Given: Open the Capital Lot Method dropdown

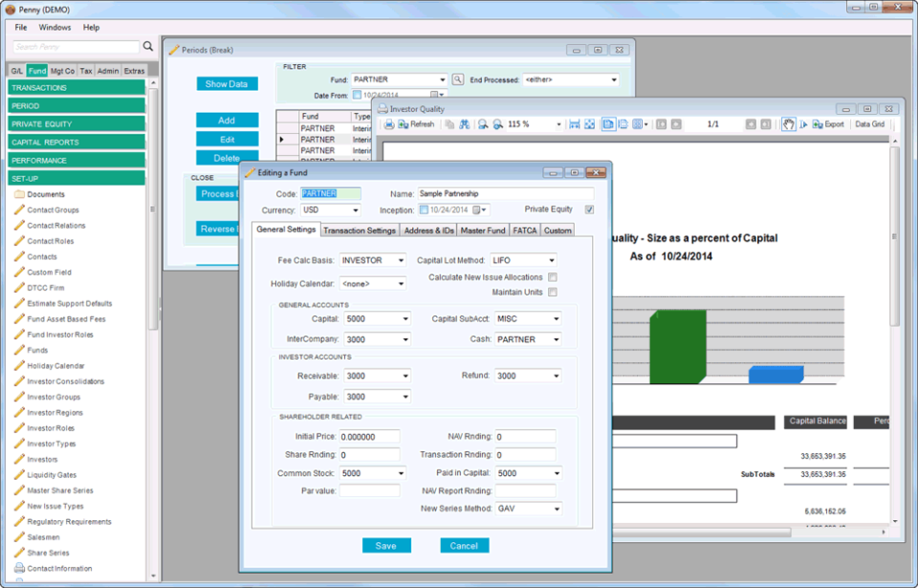Looking at the screenshot, I should pos(553,259).
